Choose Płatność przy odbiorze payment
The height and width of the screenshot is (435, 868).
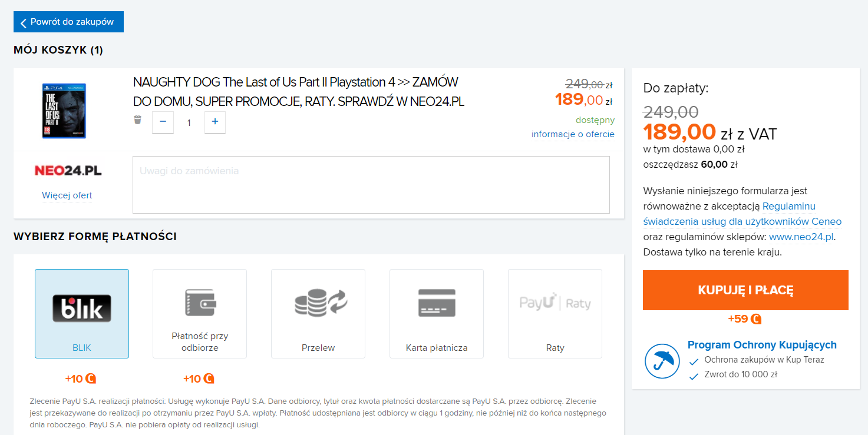200,314
